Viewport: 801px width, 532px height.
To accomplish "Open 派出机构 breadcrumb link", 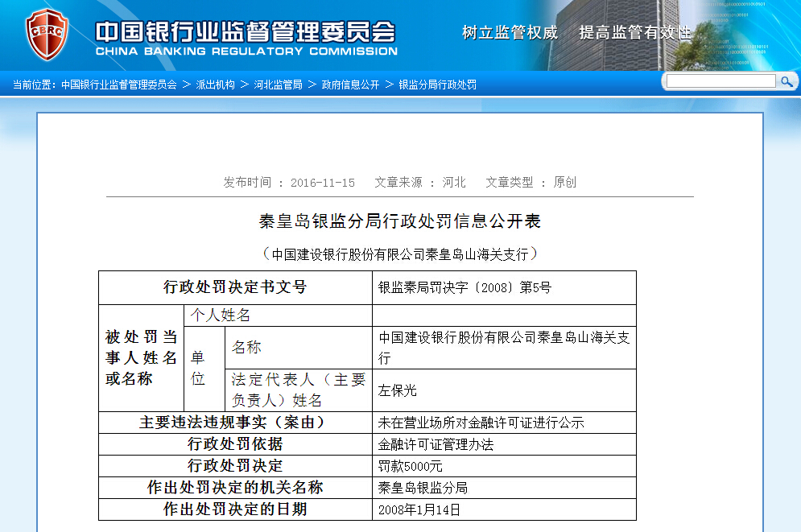I will click(x=215, y=85).
